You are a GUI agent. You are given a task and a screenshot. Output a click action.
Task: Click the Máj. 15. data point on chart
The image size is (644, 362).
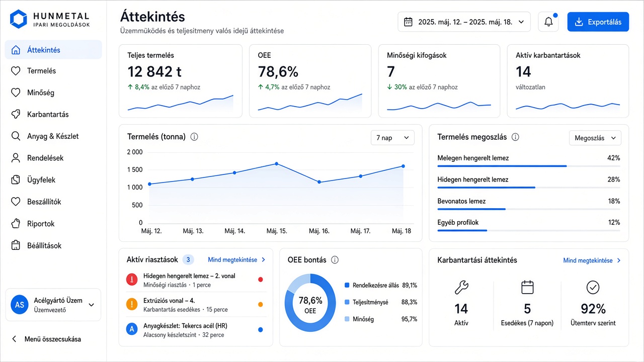(x=277, y=164)
